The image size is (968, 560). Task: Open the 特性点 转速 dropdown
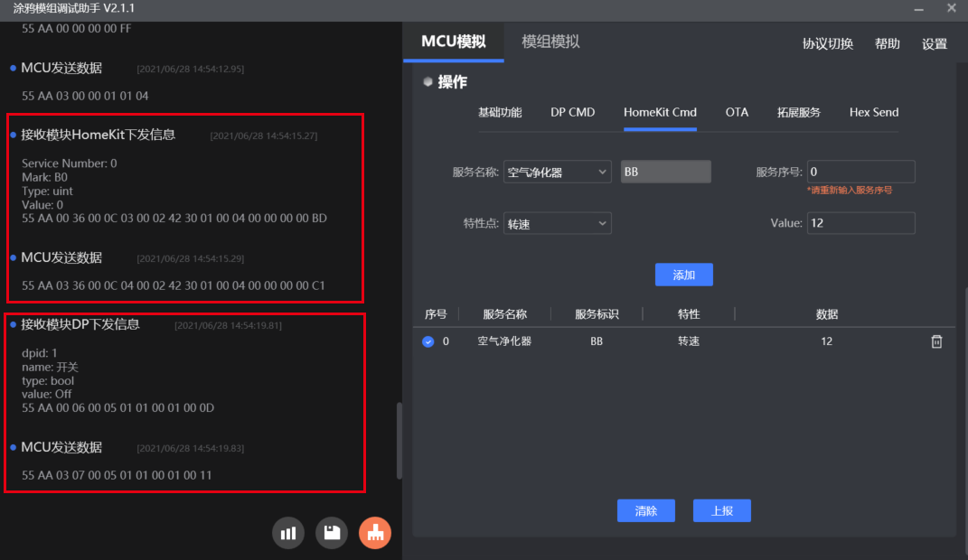[558, 223]
